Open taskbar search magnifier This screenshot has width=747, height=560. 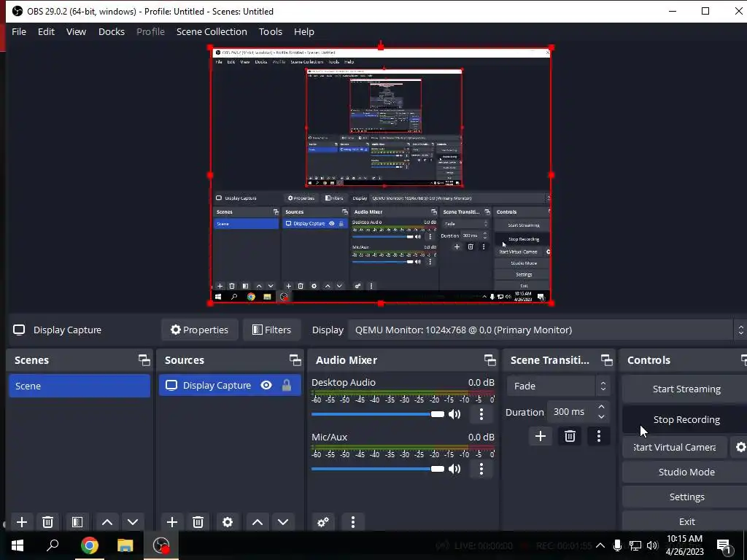tap(53, 545)
